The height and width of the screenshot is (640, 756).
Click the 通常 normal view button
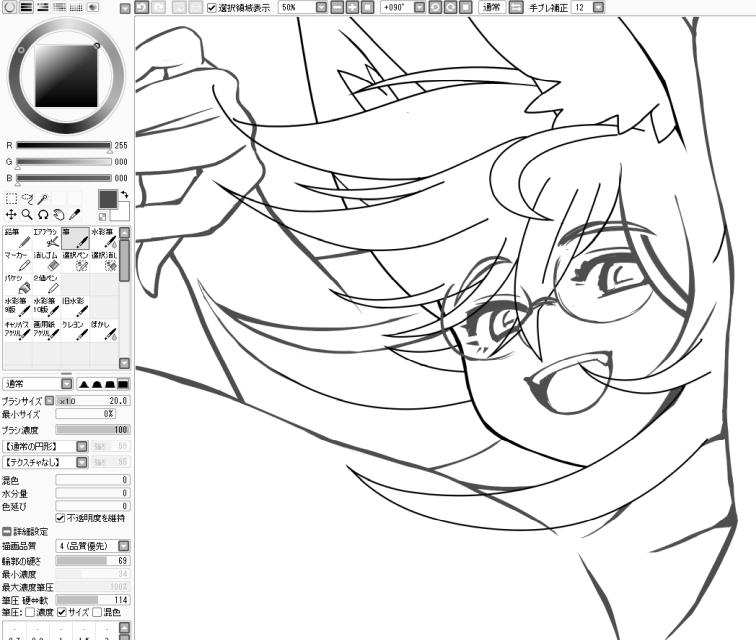pos(492,7)
